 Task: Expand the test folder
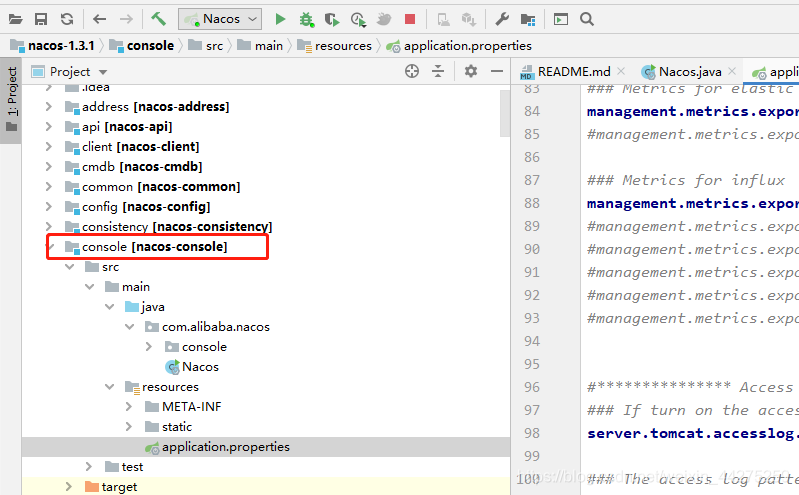point(89,467)
